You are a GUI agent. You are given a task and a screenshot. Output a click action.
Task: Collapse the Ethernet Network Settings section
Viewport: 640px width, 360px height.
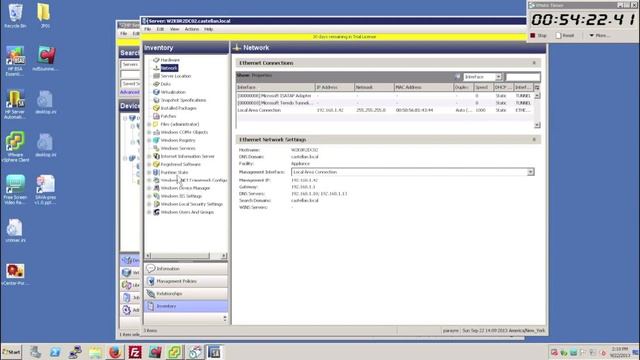point(534,140)
